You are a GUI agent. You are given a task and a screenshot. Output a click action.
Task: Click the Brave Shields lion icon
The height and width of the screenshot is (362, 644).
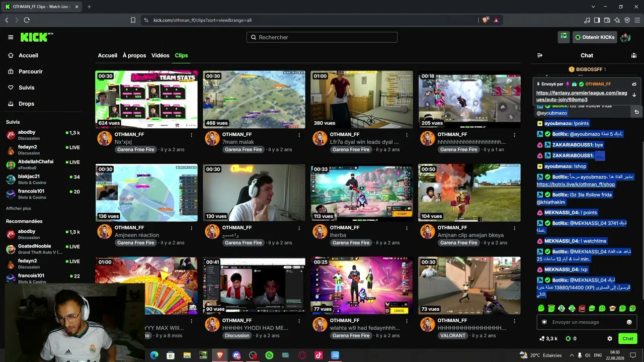[x=485, y=20]
